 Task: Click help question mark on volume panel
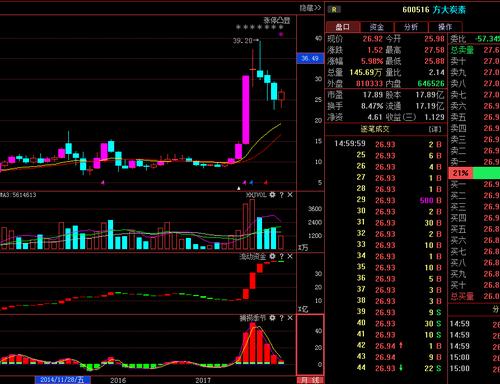tap(282, 195)
